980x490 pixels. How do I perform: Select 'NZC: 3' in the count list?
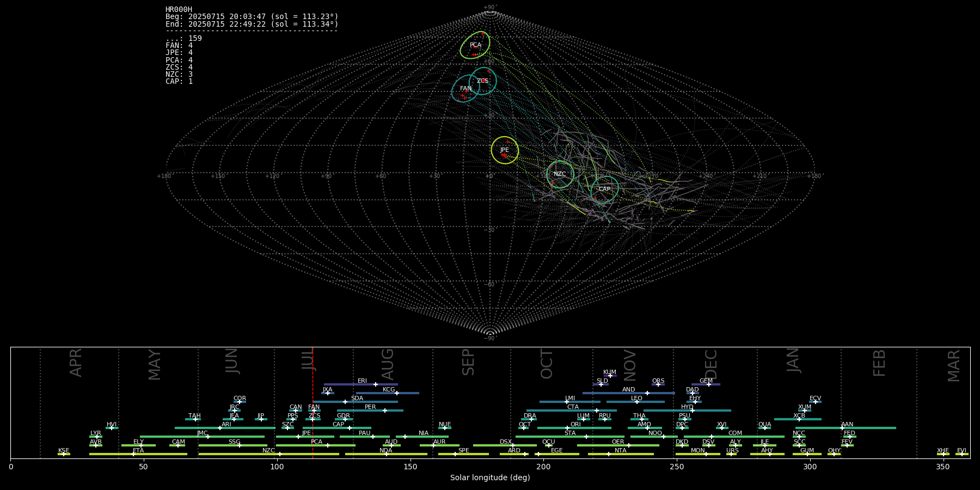179,75
